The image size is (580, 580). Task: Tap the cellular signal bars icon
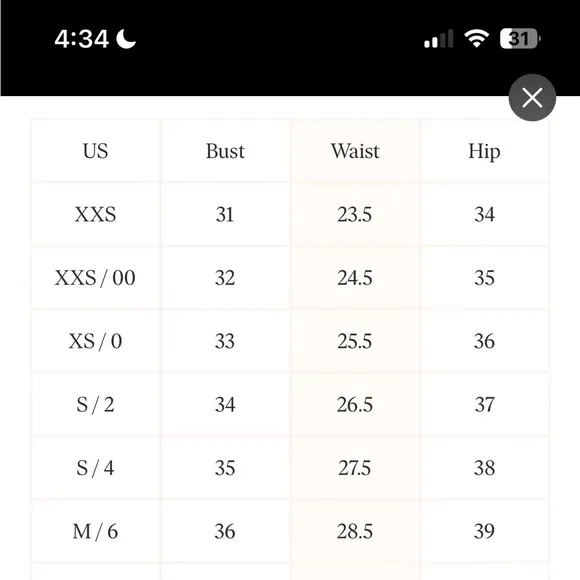pos(438,39)
